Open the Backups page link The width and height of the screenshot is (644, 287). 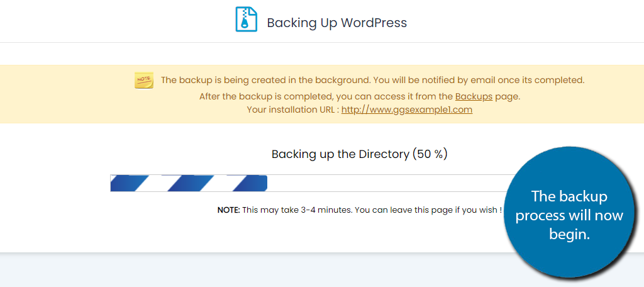pyautogui.click(x=474, y=96)
